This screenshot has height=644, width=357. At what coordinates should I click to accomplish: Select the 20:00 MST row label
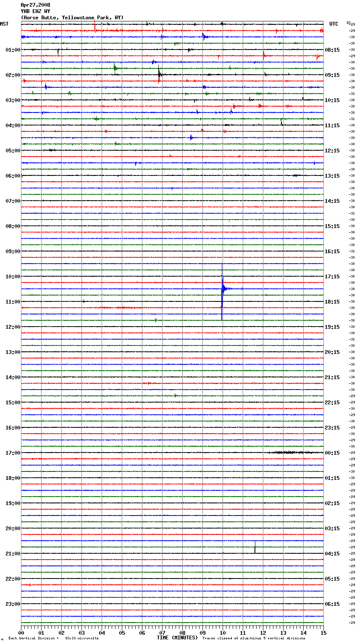(x=13, y=529)
